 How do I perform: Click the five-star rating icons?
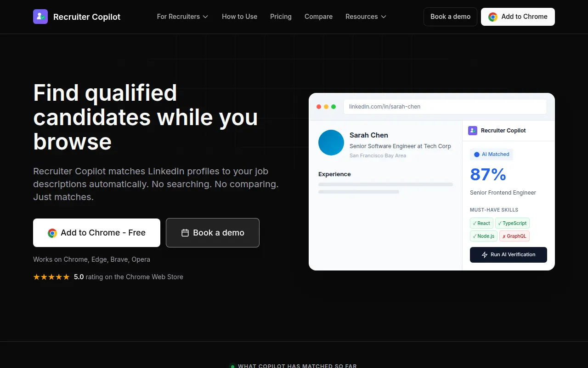pyautogui.click(x=51, y=277)
